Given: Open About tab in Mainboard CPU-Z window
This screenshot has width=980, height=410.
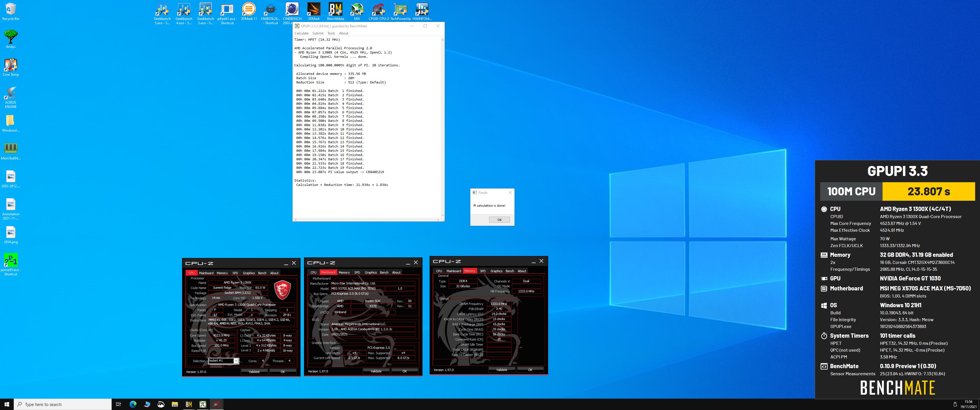Looking at the screenshot, I should 396,273.
